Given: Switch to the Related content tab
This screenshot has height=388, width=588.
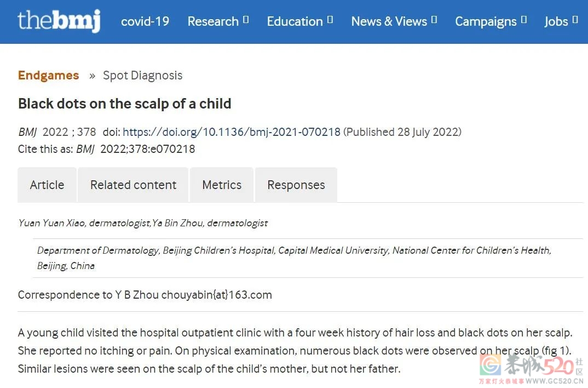Looking at the screenshot, I should [133, 185].
